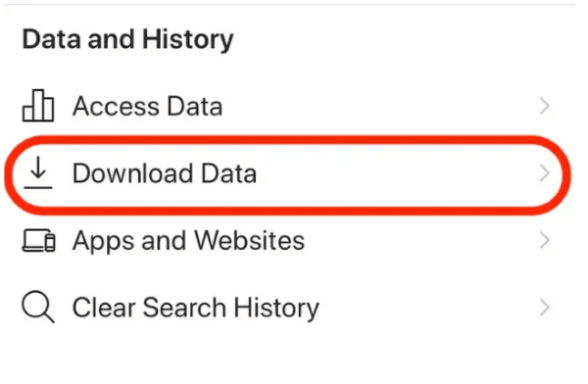Click the bar chart icon beside Access Data

click(38, 106)
